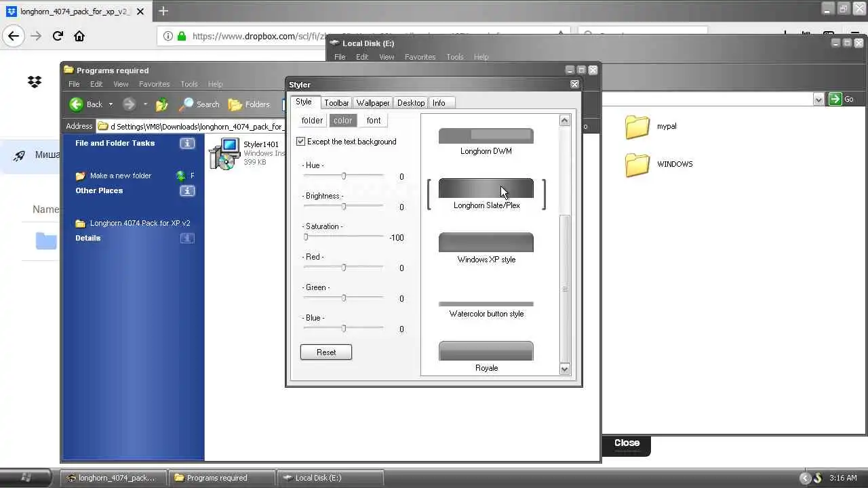Click the Programs required address path field
This screenshot has height=488, width=868.
pos(190,127)
